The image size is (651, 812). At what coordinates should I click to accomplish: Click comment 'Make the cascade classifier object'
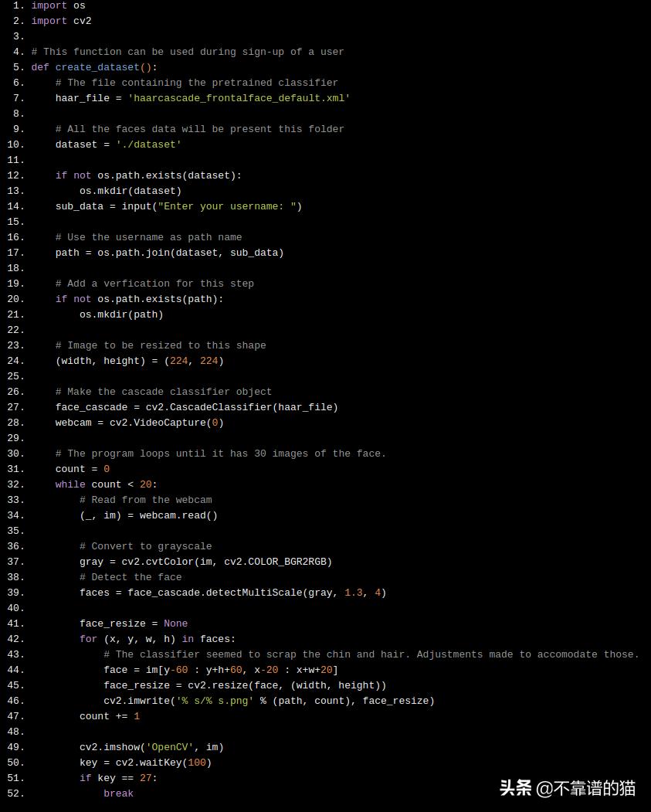tap(163, 392)
